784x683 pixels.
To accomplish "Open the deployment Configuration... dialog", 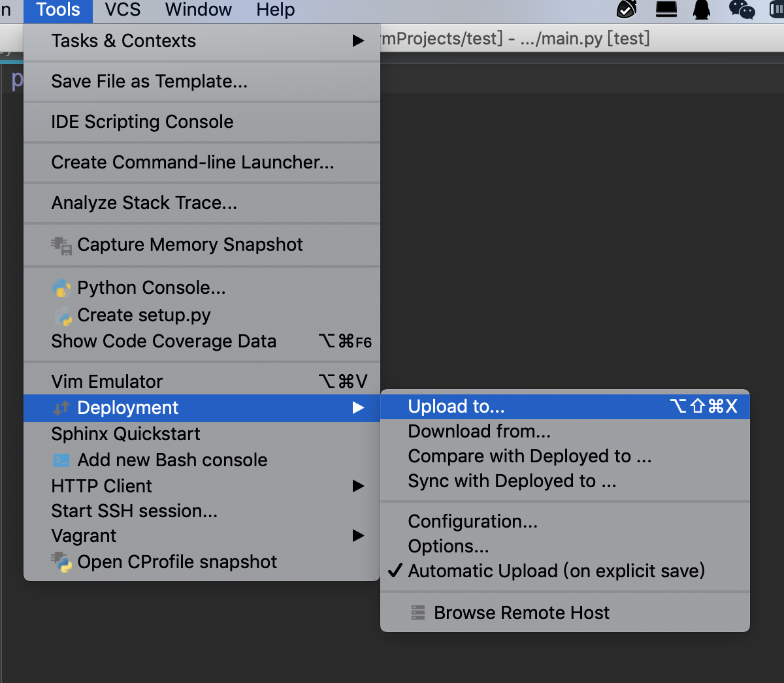I will (472, 521).
